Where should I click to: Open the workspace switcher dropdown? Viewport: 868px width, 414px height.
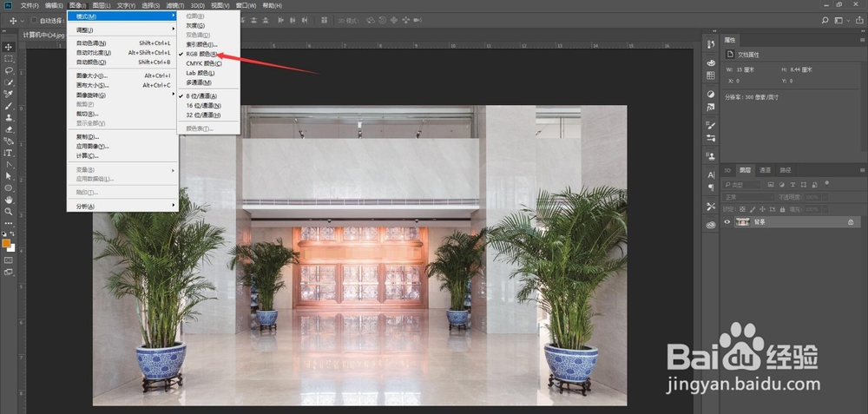[841, 21]
